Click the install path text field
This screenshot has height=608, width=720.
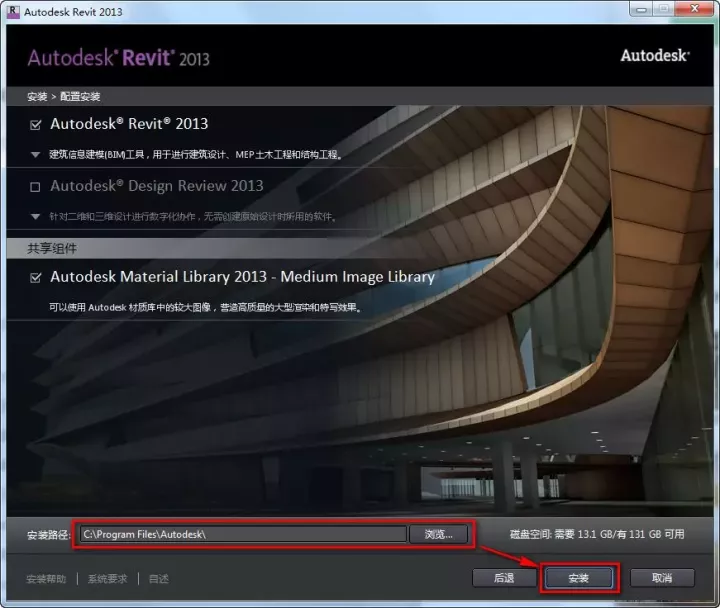click(x=242, y=534)
